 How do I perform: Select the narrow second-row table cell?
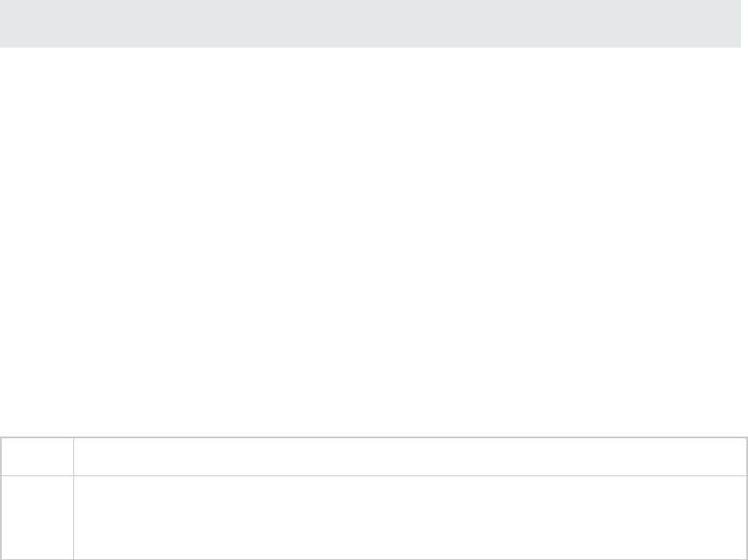pos(37,517)
